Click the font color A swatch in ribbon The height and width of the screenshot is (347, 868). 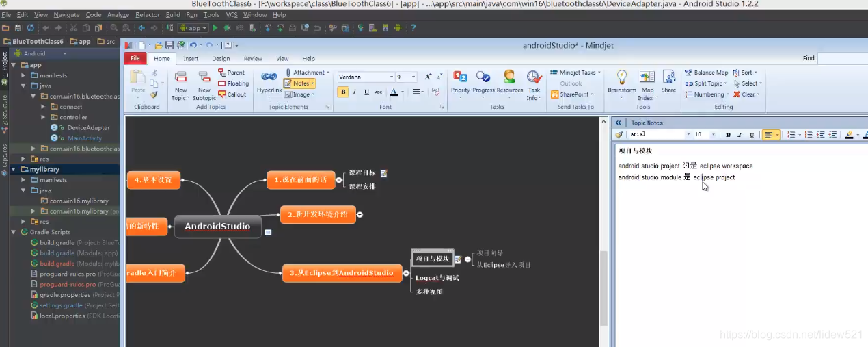point(394,92)
